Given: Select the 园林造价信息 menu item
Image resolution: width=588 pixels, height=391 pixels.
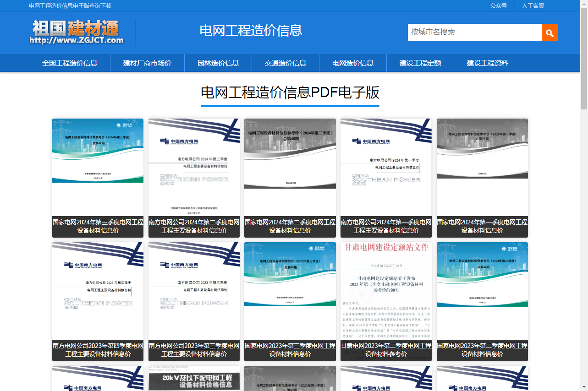Looking at the screenshot, I should [x=218, y=63].
